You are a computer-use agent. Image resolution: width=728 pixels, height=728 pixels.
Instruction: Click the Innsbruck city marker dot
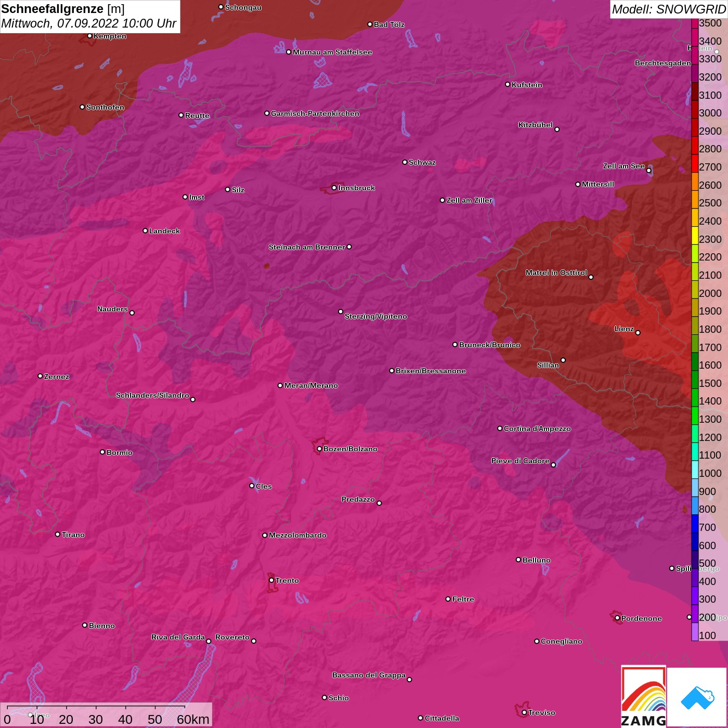pyautogui.click(x=334, y=188)
